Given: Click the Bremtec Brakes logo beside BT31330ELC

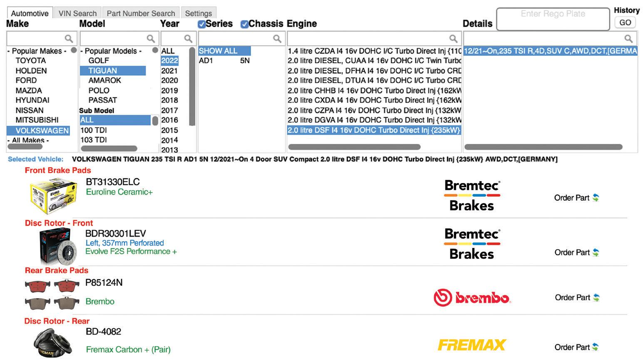Looking at the screenshot, I should point(472,195).
